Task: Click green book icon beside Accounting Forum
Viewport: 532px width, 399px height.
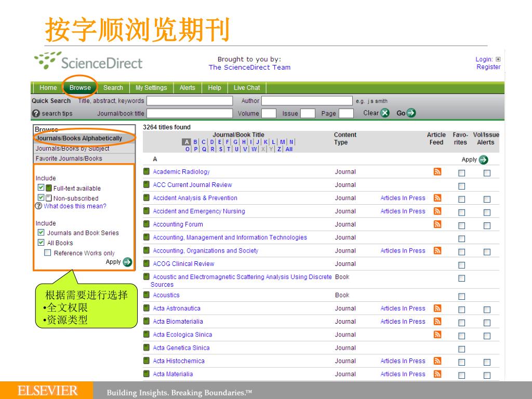Action: [147, 223]
